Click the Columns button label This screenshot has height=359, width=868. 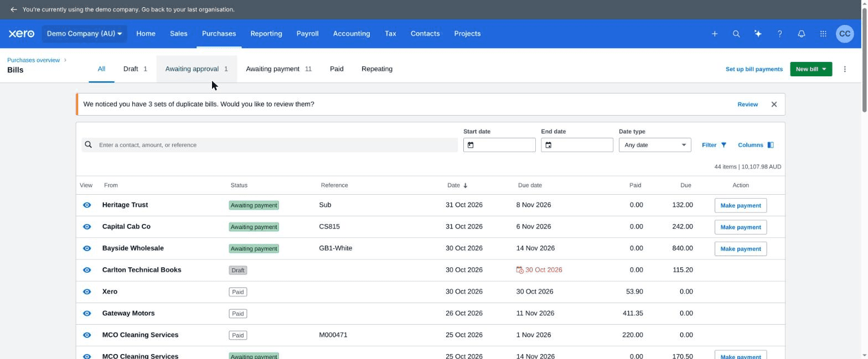(750, 145)
